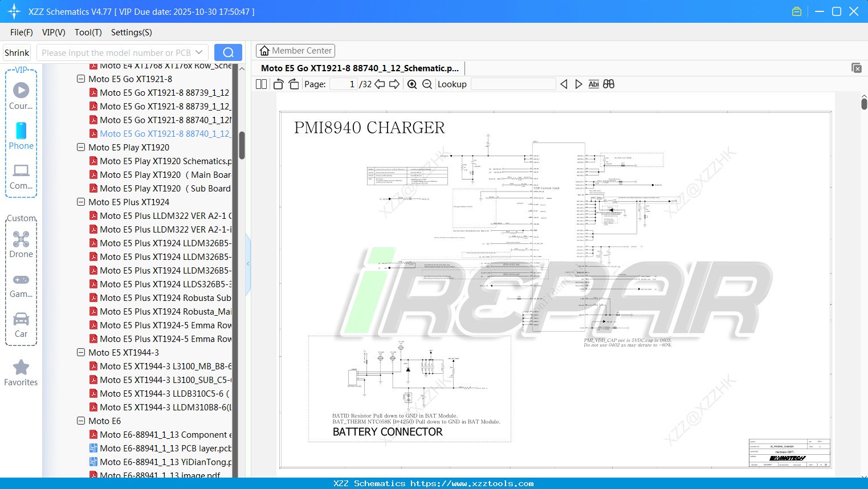
Task: Collapse the Moto E6 tree section
Action: coord(81,421)
